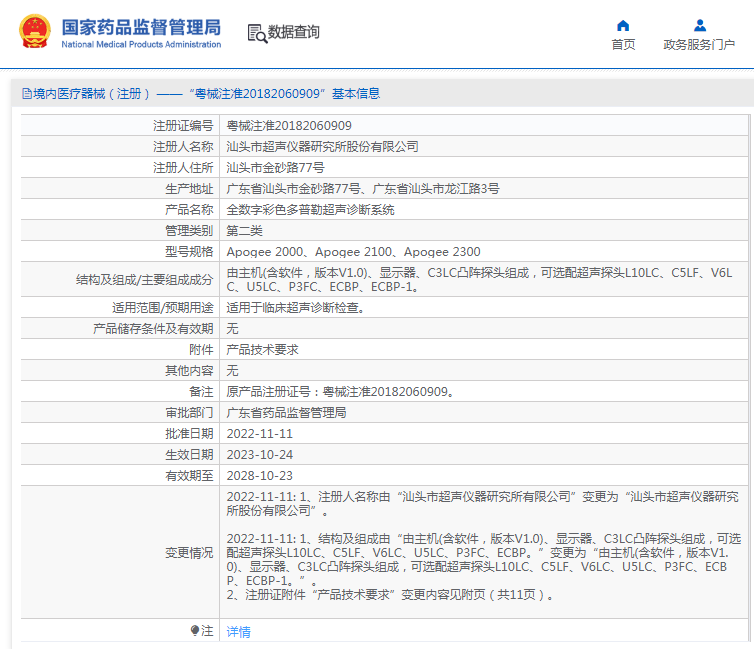Viewport: 754px width, 649px height.
Task: Select 适用于临床超声诊断检查。 text
Action: 295,308
